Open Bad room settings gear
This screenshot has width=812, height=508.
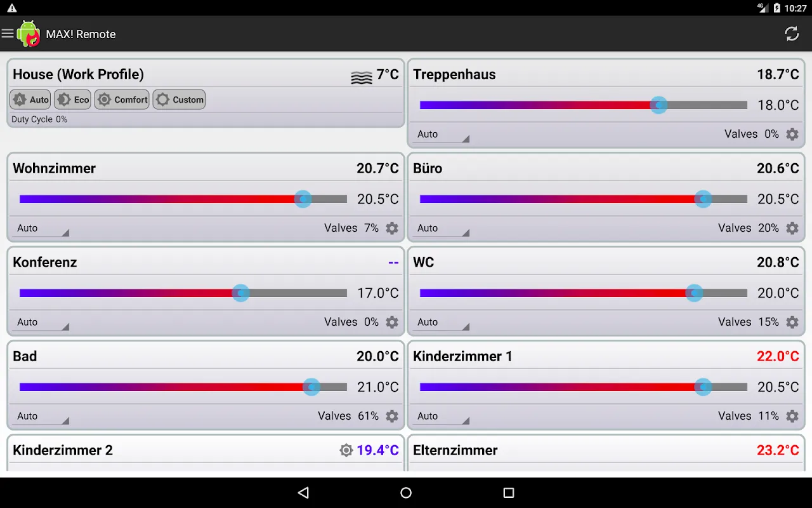[392, 416]
